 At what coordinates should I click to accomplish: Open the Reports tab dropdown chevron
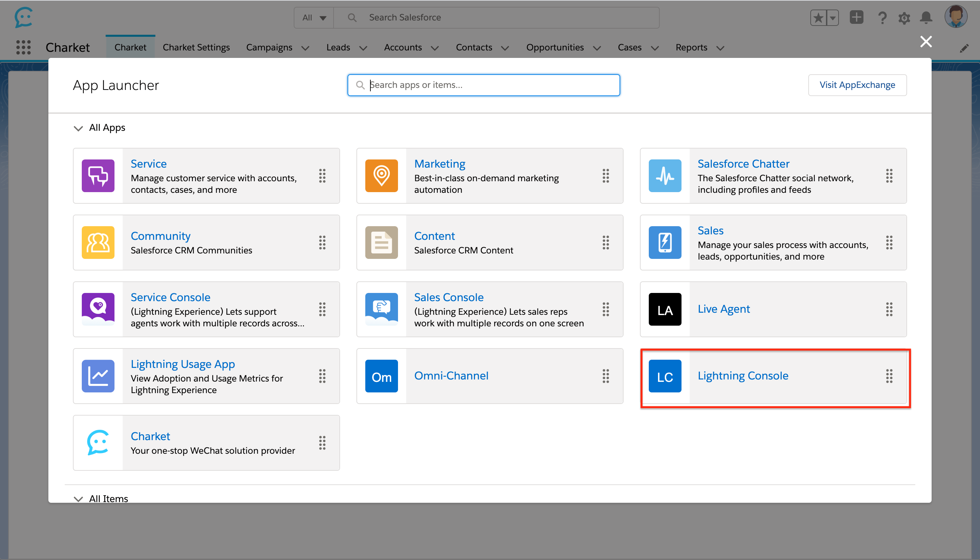pyautogui.click(x=720, y=48)
